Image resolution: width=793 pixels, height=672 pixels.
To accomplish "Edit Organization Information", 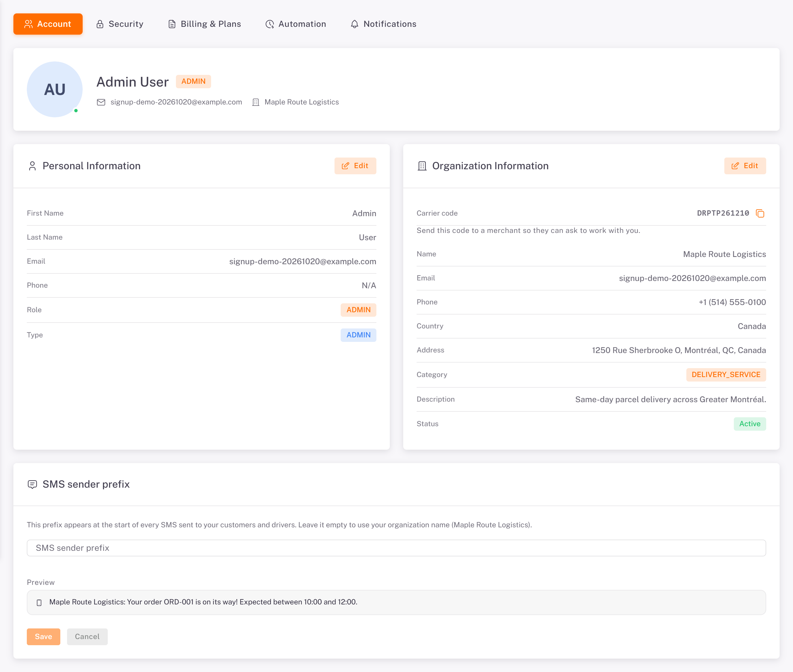I will point(745,166).
